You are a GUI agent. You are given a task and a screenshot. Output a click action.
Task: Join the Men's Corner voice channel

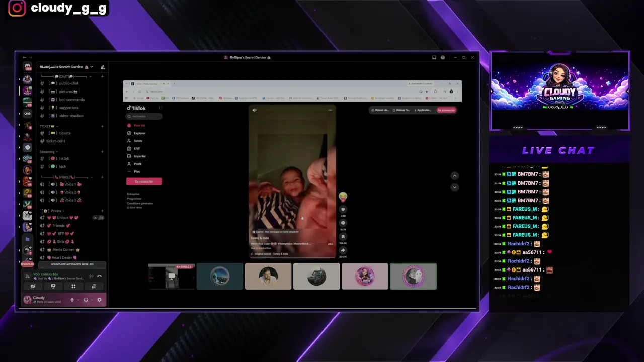pyautogui.click(x=63, y=250)
